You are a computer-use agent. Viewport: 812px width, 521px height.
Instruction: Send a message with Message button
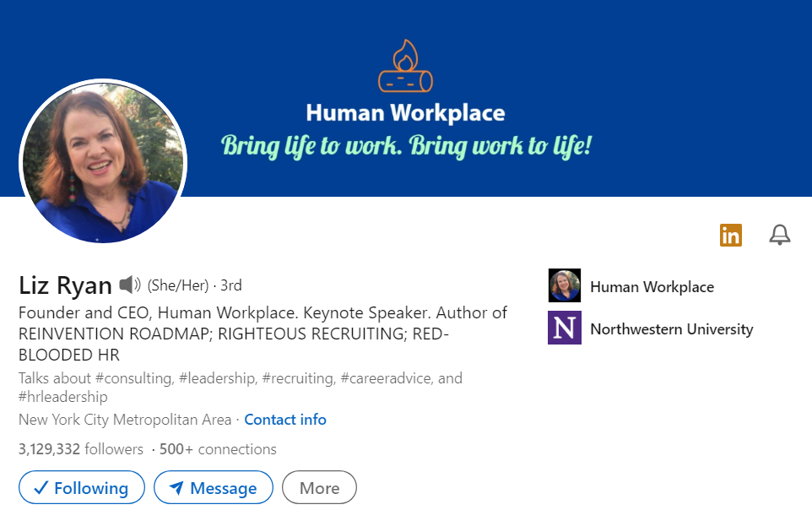point(214,488)
